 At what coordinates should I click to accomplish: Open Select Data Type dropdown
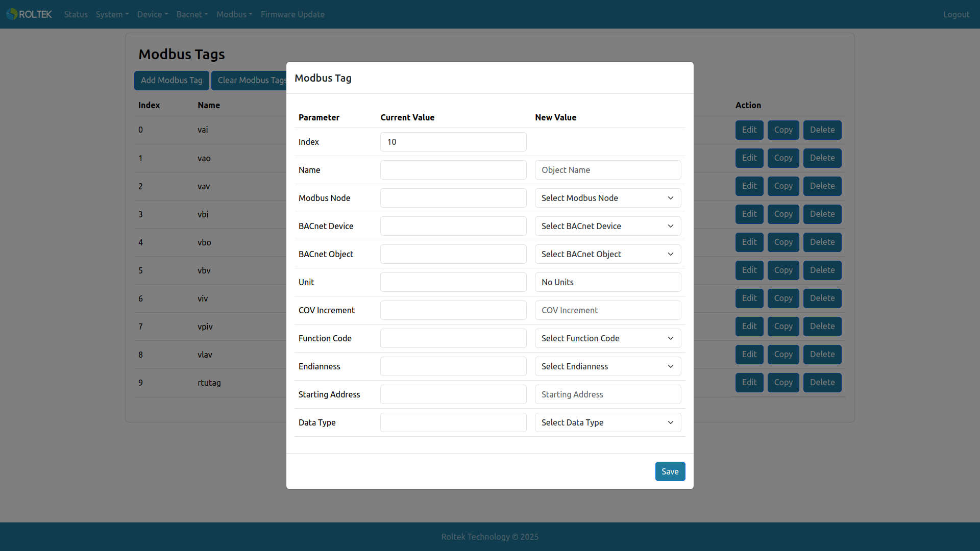click(x=608, y=422)
